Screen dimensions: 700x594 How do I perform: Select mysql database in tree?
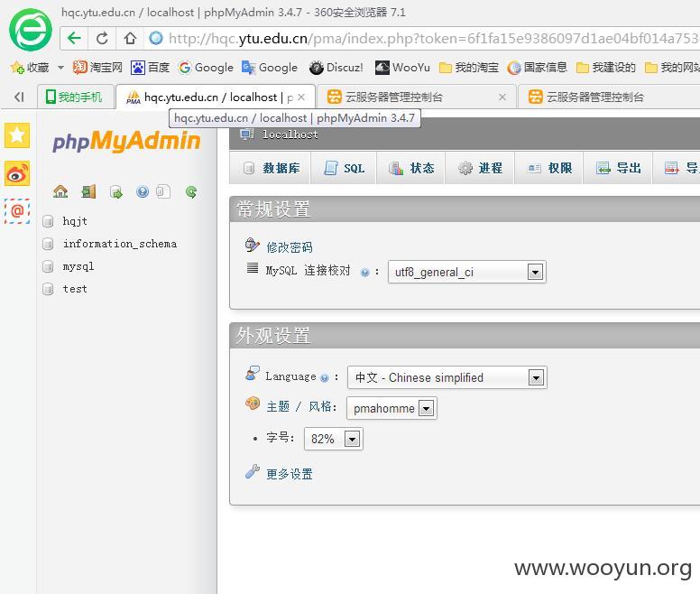tap(78, 266)
